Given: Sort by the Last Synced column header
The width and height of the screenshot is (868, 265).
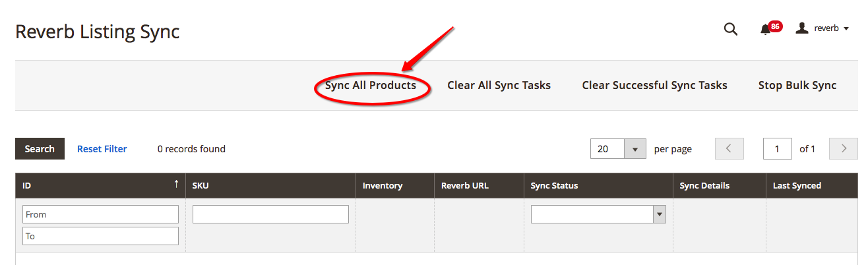Looking at the screenshot, I should coord(797,186).
